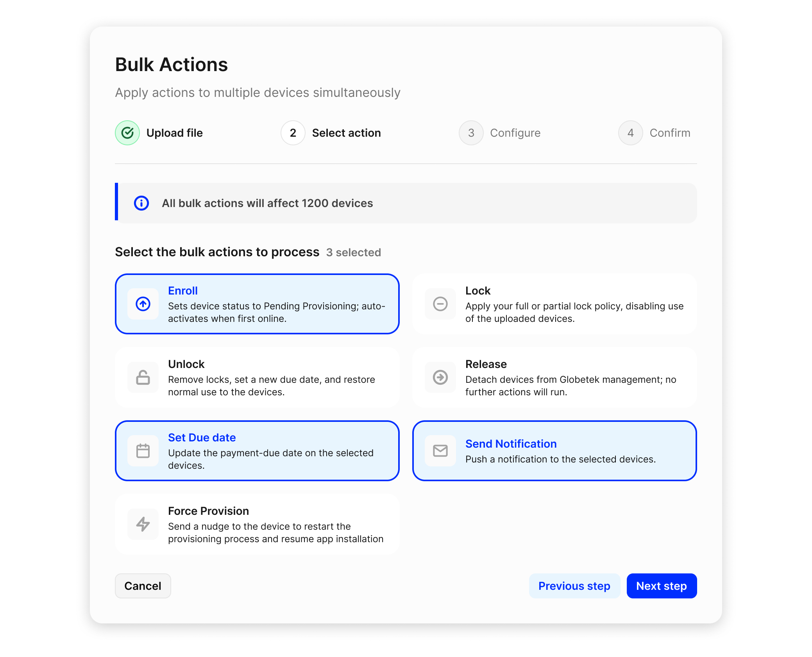Image resolution: width=812 pixels, height=657 pixels.
Task: Click the Force Provision lightning icon
Action: (x=143, y=524)
